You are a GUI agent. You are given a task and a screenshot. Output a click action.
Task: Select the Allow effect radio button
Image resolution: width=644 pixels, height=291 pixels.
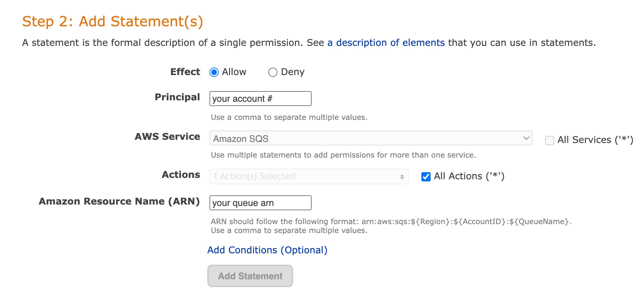(x=214, y=72)
